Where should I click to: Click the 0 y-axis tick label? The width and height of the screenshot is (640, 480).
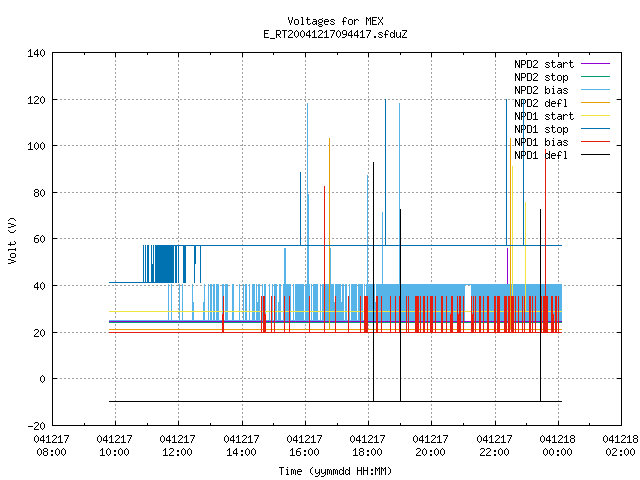pos(42,379)
